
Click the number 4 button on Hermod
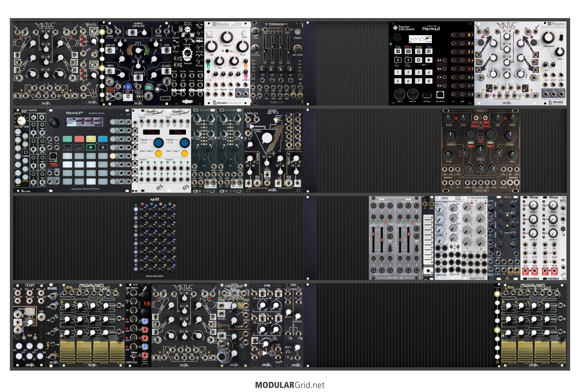tap(428, 72)
